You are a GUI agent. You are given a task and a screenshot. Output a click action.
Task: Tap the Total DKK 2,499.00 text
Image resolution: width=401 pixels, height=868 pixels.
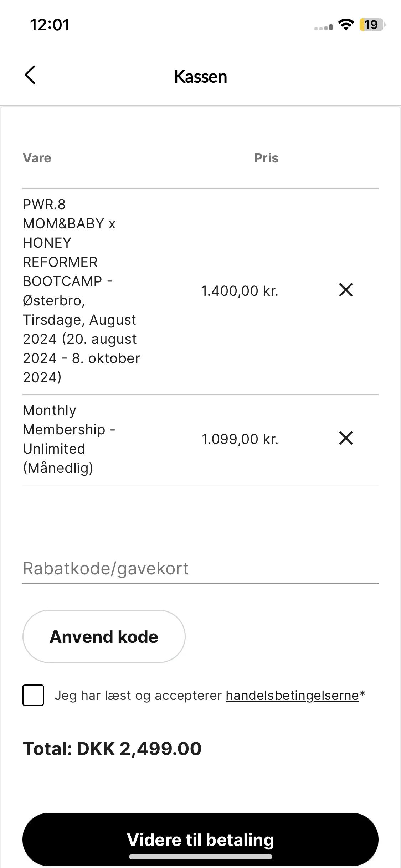click(112, 749)
